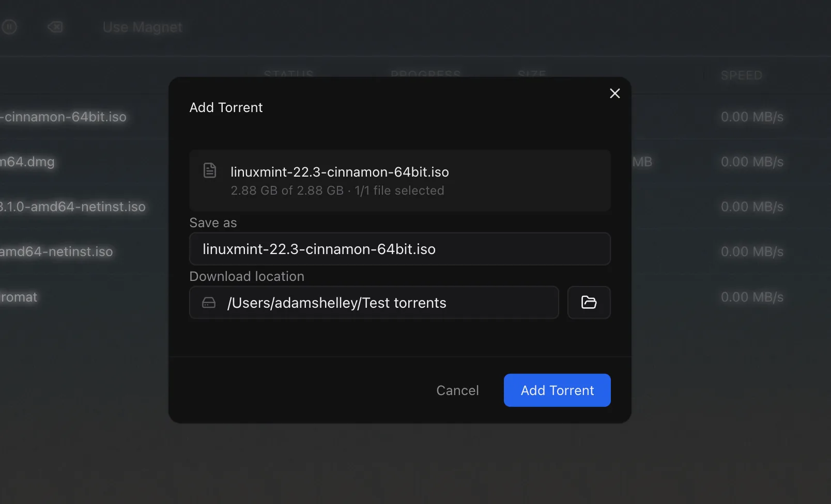Browse for a download folder
Viewport: 831px width, 504px height.
point(589,303)
